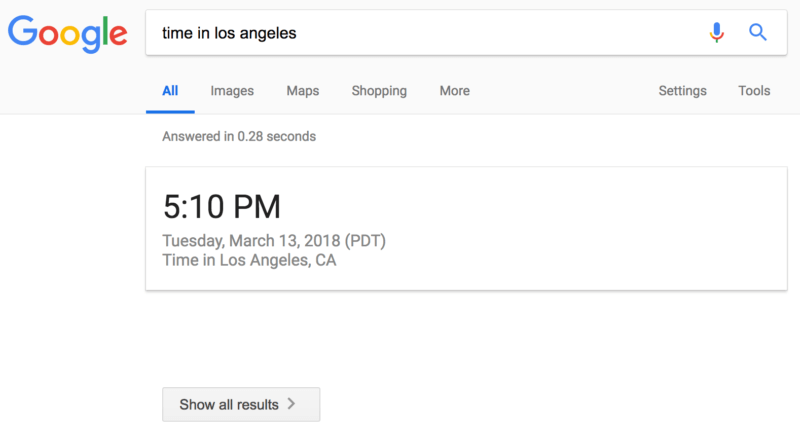
Task: Click the "Time in Los Angeles, CA" label
Action: pos(249,261)
